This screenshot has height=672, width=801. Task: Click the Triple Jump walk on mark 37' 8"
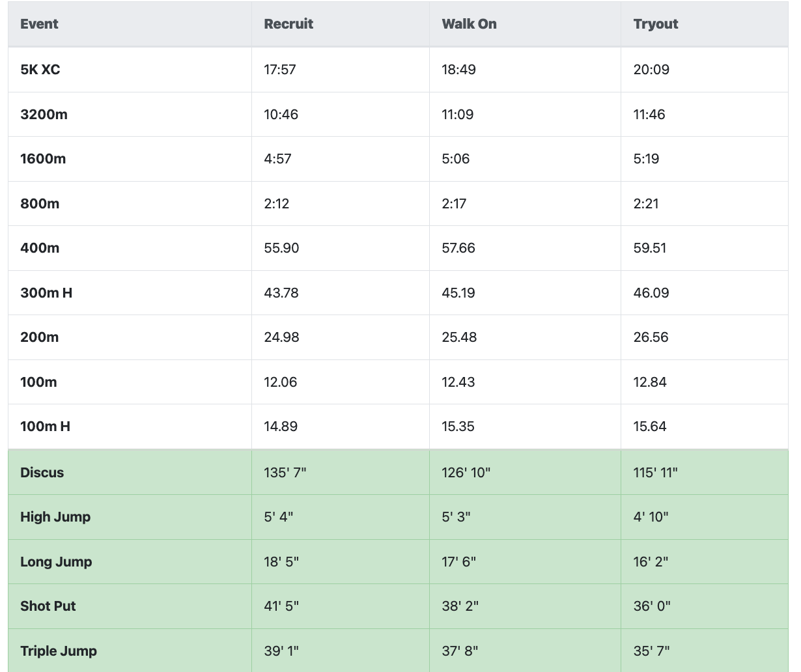(460, 651)
